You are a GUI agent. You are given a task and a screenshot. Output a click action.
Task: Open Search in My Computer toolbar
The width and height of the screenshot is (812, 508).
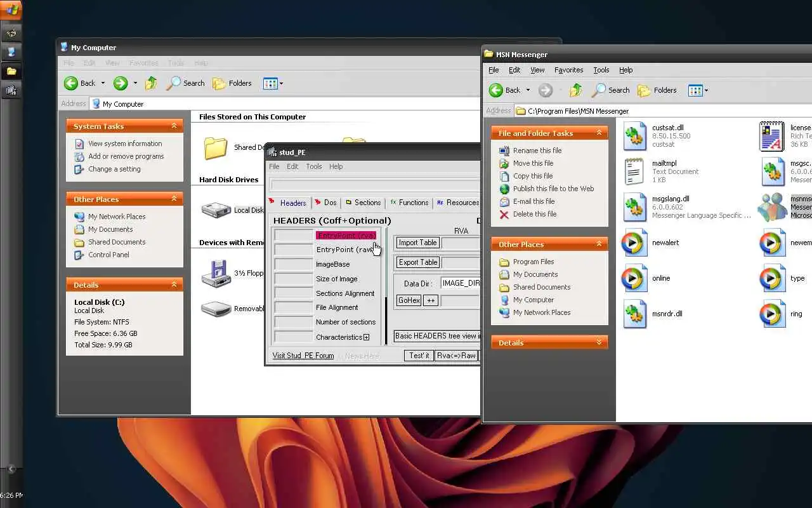[185, 83]
